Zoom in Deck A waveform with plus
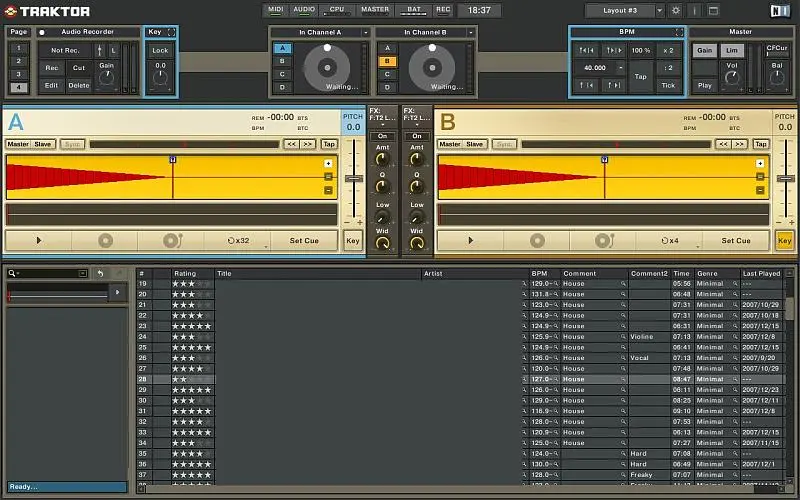This screenshot has height=500, width=800. pyautogui.click(x=328, y=163)
